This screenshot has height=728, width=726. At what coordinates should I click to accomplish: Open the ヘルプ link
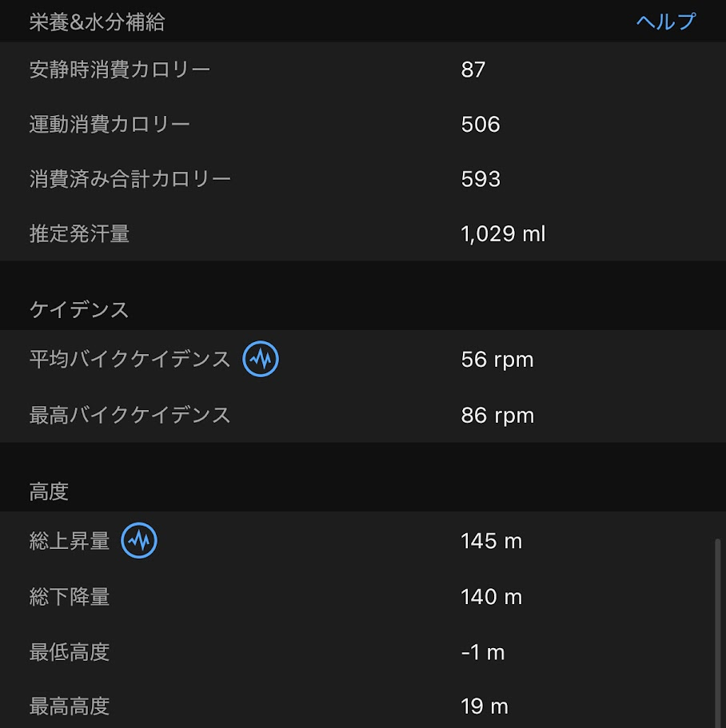pos(666,22)
